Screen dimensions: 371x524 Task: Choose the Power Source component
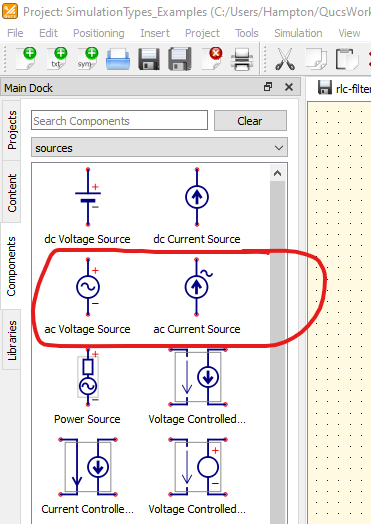point(87,386)
